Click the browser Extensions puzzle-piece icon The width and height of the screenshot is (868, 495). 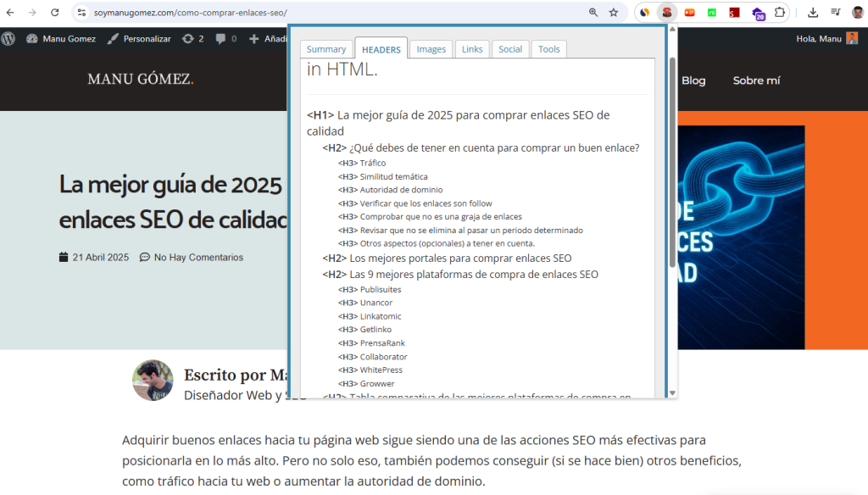pos(780,13)
